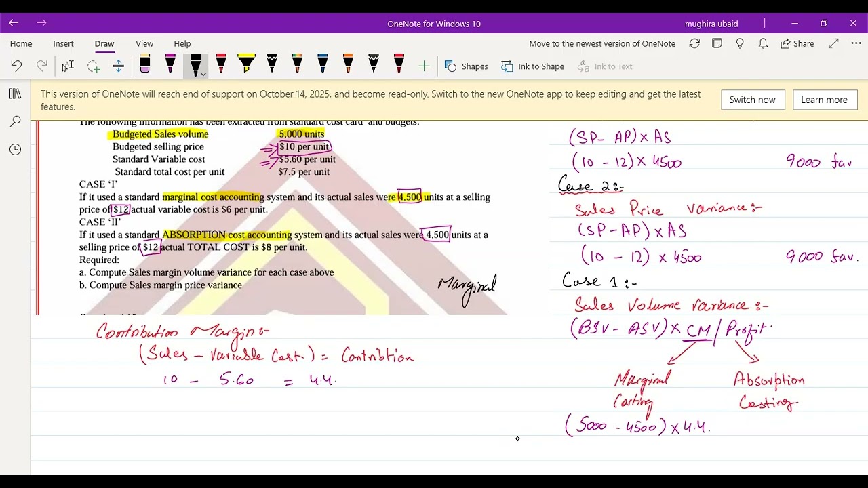Open the page view icon beside Sync
Viewport: 868px width, 488px height.
click(717, 43)
